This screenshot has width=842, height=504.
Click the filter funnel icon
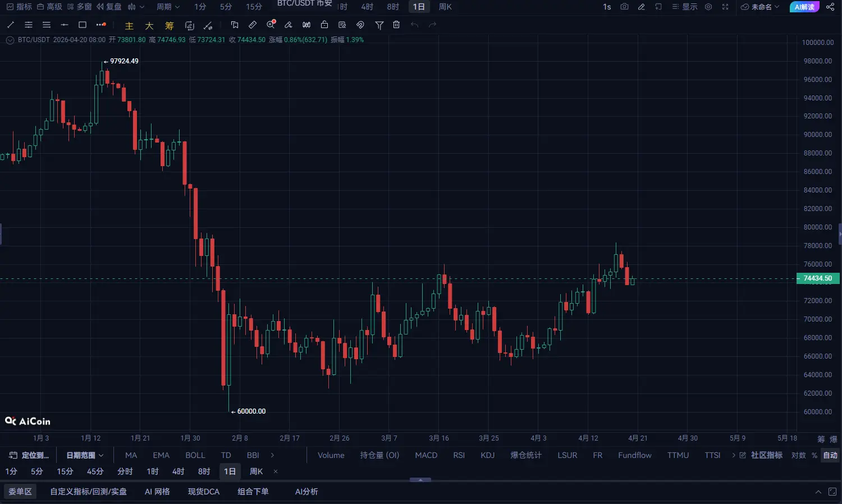point(379,25)
